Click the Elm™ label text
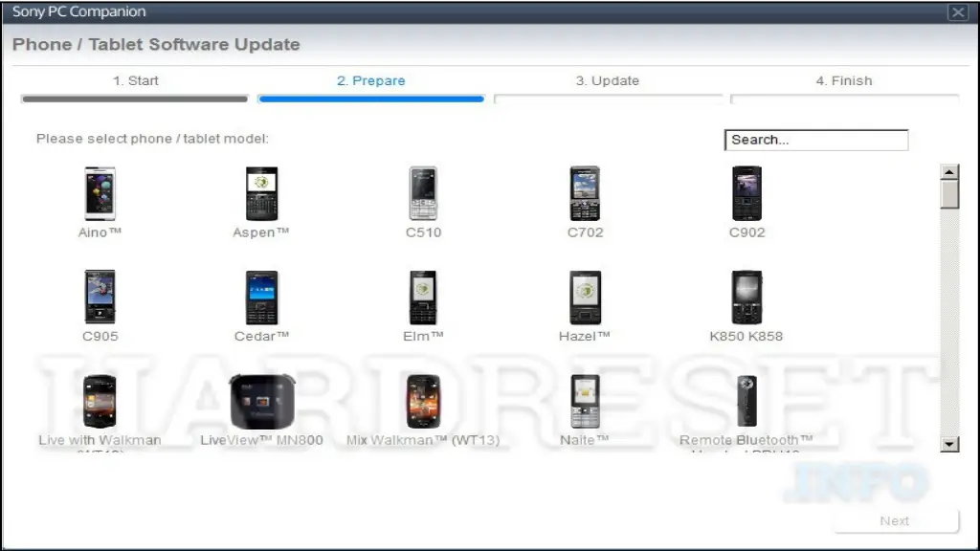The height and width of the screenshot is (551, 980). pyautogui.click(x=423, y=336)
